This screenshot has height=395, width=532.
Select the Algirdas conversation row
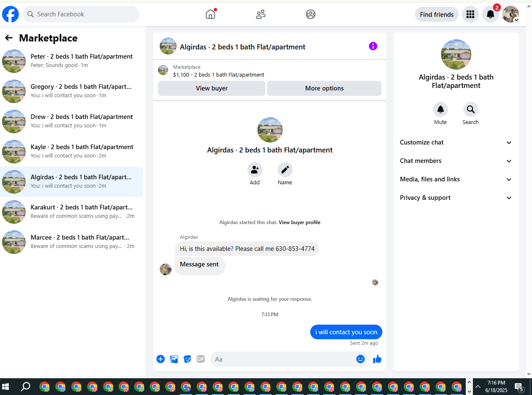click(x=71, y=182)
